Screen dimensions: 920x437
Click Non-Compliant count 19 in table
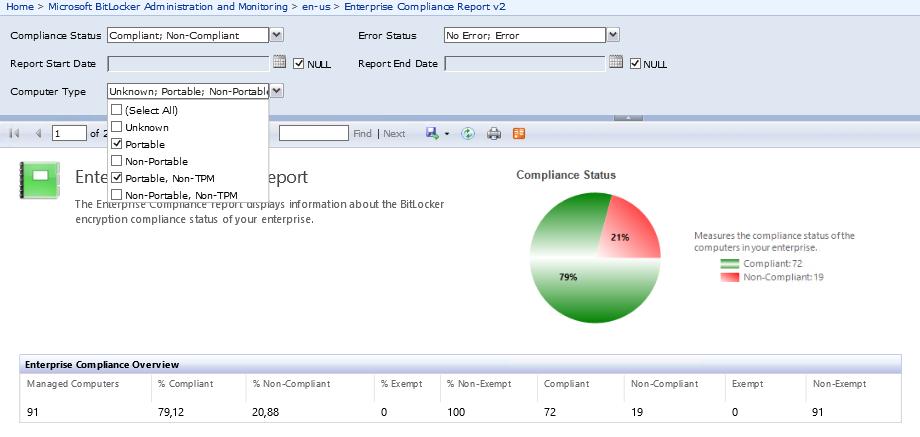(x=637, y=412)
